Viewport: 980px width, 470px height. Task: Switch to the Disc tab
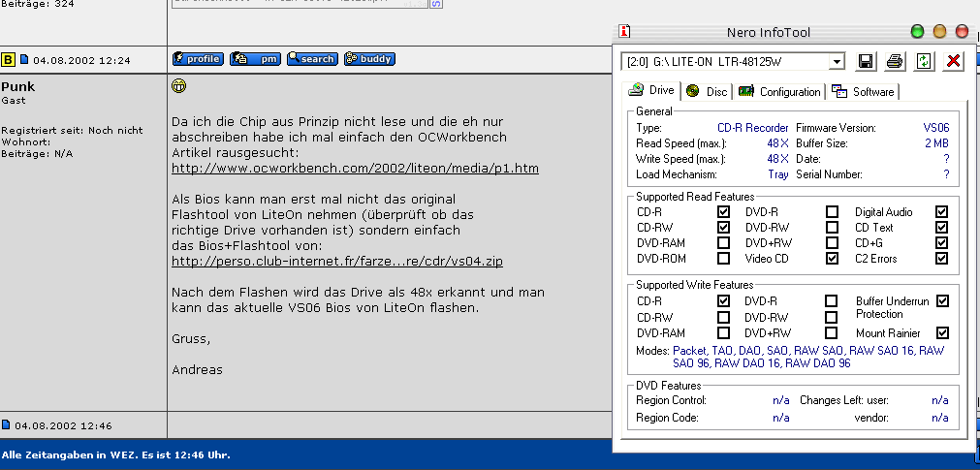pos(707,92)
